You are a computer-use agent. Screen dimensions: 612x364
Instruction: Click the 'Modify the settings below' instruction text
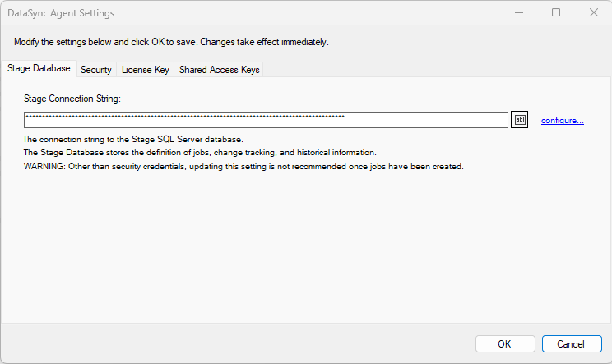pos(171,42)
